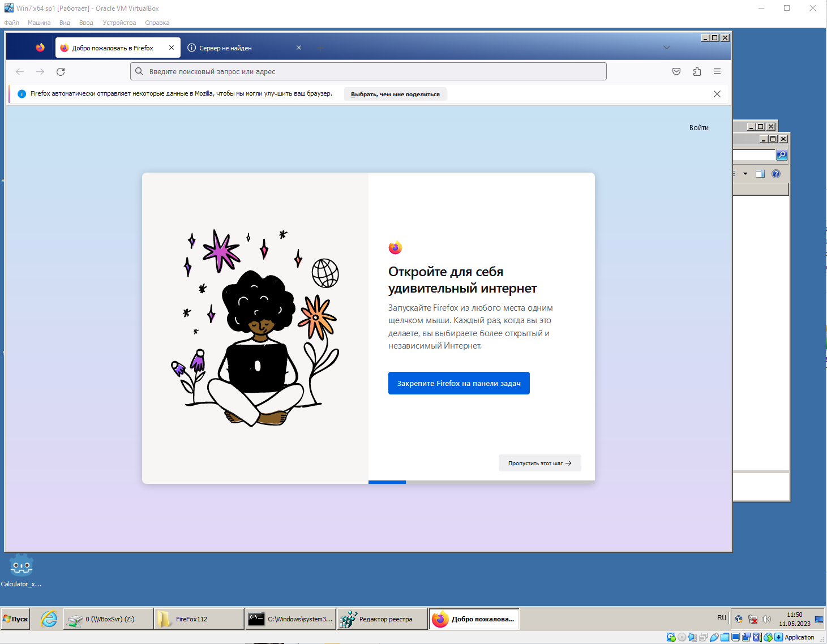This screenshot has height=644, width=827.
Task: Open the blue help icon in background window
Action: click(776, 174)
